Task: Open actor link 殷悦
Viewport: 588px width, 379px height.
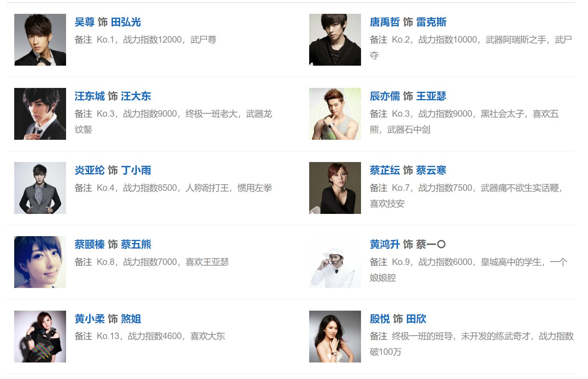Action: coord(380,319)
